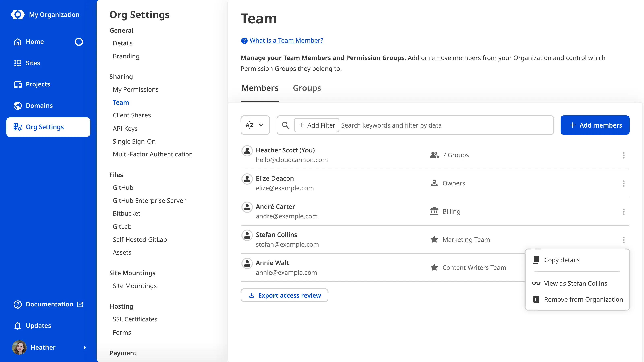This screenshot has width=644, height=362.
Task: Open Forms settings
Action: [122, 332]
